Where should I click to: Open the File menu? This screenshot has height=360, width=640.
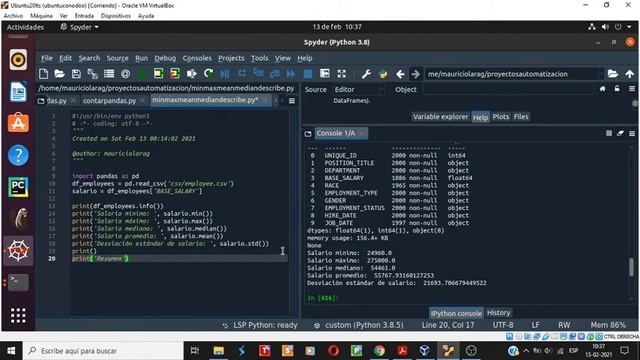coord(47,58)
